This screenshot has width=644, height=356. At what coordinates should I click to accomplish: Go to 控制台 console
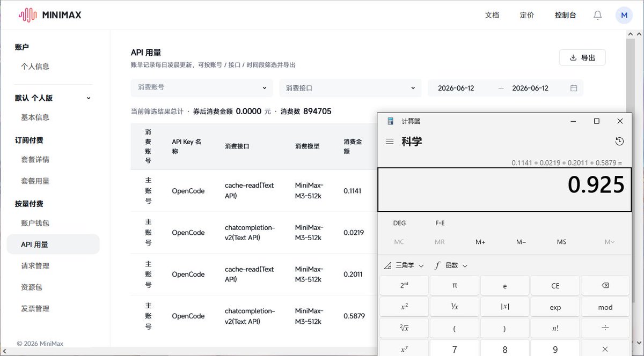click(566, 16)
